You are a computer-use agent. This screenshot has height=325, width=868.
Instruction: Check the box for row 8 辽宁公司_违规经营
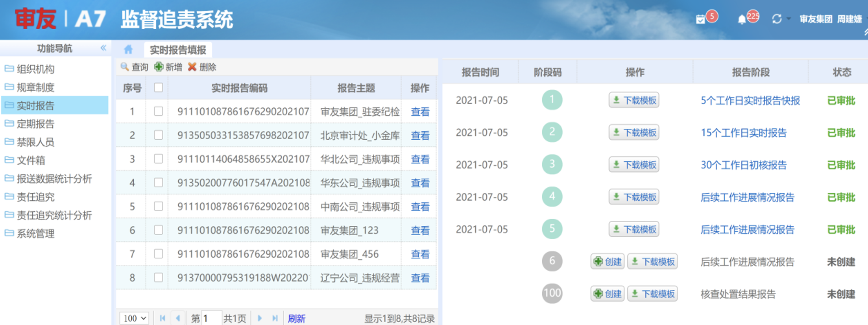pyautogui.click(x=158, y=277)
